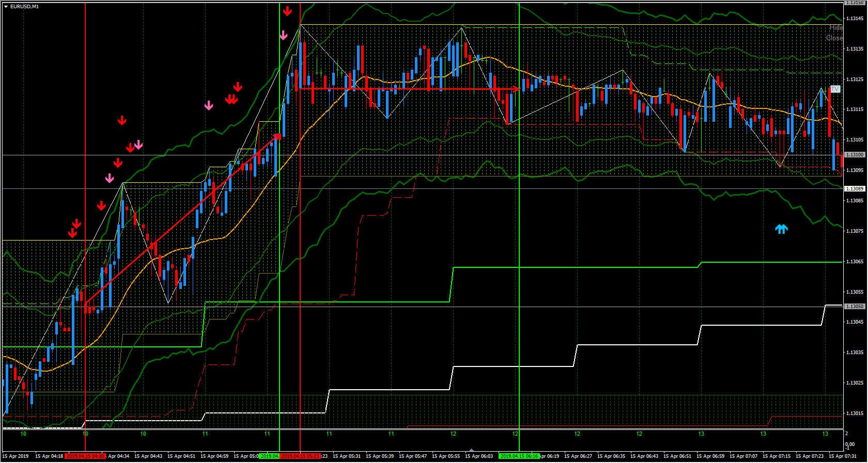Image resolution: width=868 pixels, height=463 pixels.
Task: Click the 1.13015 price scale label
Action: 855,413
